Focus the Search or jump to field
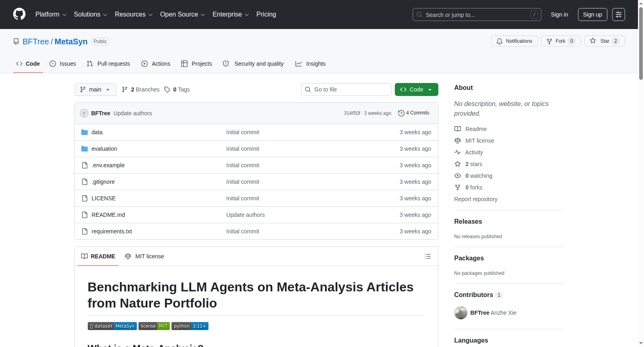644x347 pixels. point(477,15)
